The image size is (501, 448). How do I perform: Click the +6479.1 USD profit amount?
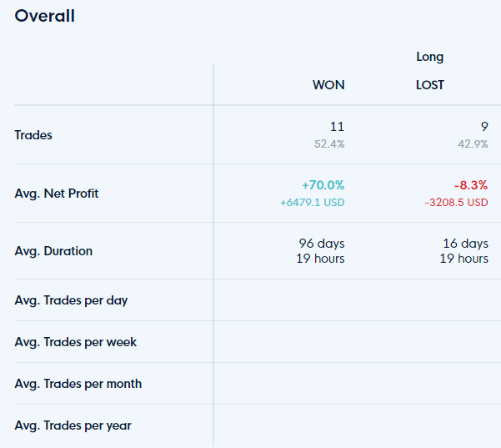312,203
